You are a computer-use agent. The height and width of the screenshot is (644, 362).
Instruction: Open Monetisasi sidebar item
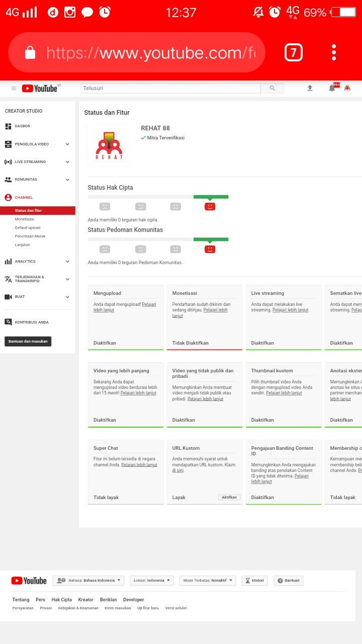coord(25,219)
